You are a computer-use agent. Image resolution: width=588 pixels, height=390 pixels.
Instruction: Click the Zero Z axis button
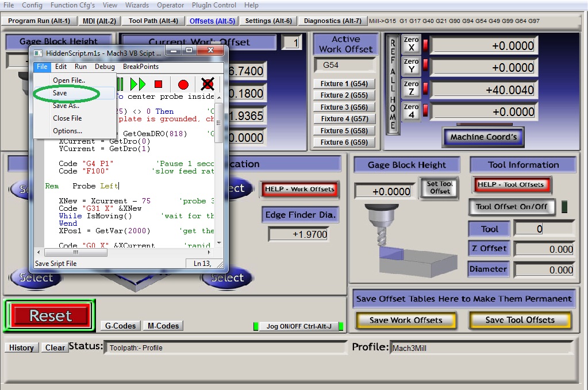tap(411, 88)
